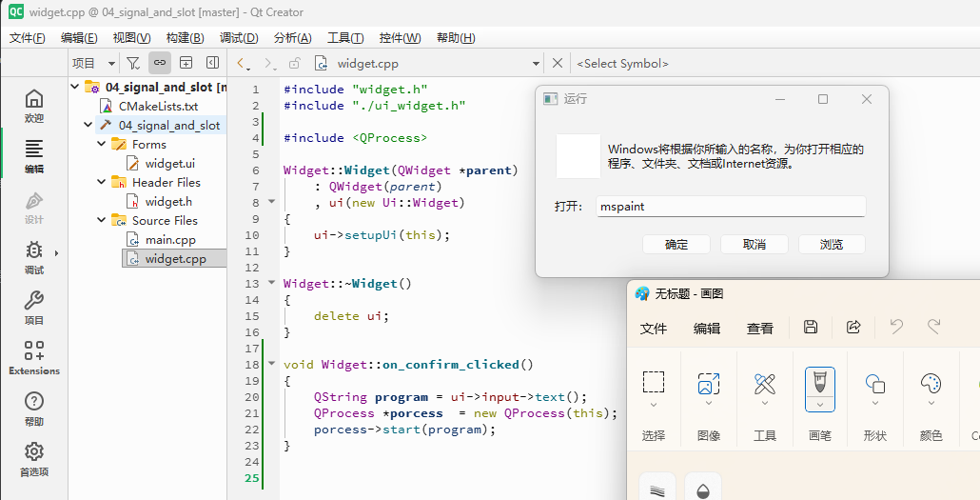Click the undo icon in Paint
980x500 pixels.
pos(896,327)
